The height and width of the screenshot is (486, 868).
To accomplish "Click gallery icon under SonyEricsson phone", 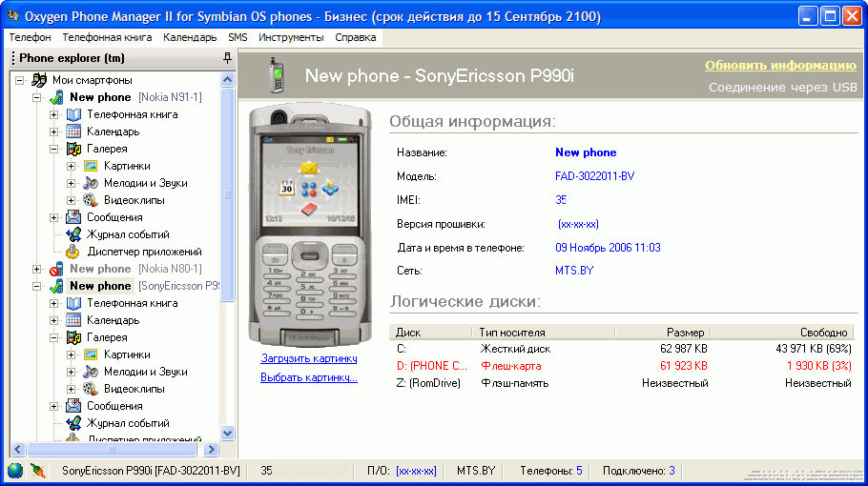I will [x=73, y=337].
